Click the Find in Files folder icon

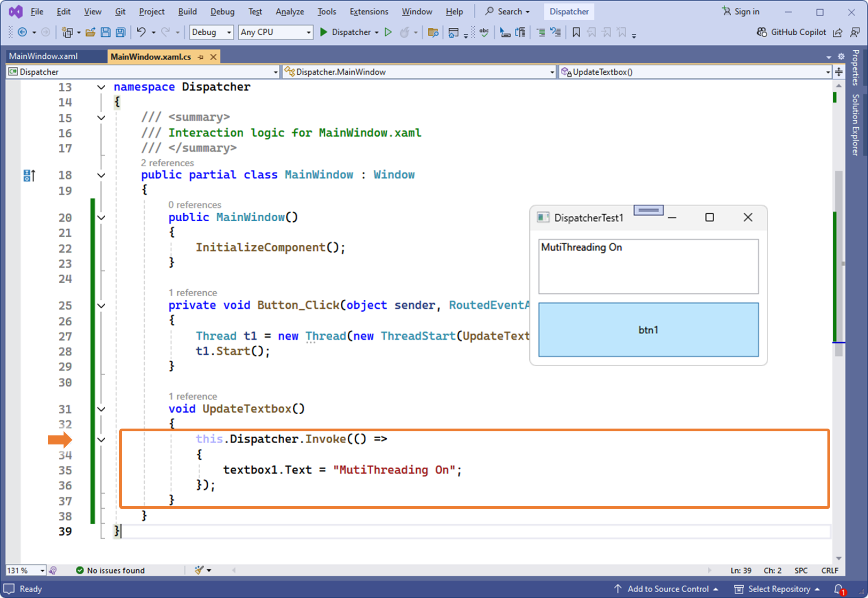click(433, 33)
